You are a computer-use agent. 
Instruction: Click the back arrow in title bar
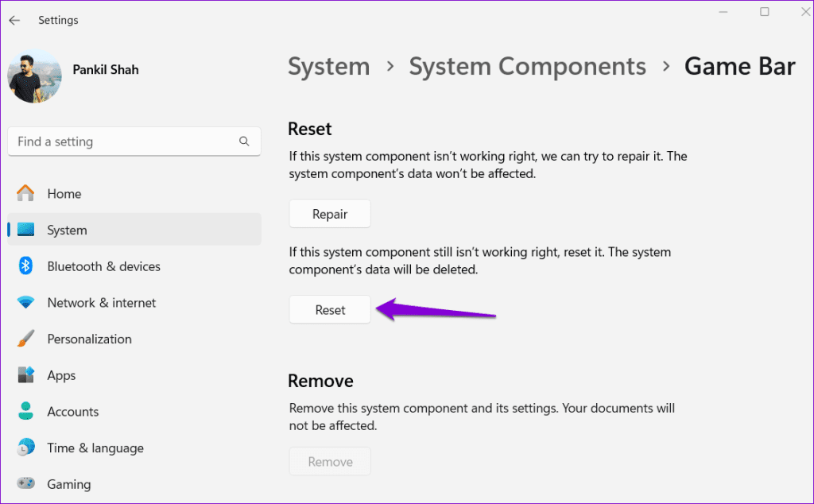pyautogui.click(x=14, y=20)
